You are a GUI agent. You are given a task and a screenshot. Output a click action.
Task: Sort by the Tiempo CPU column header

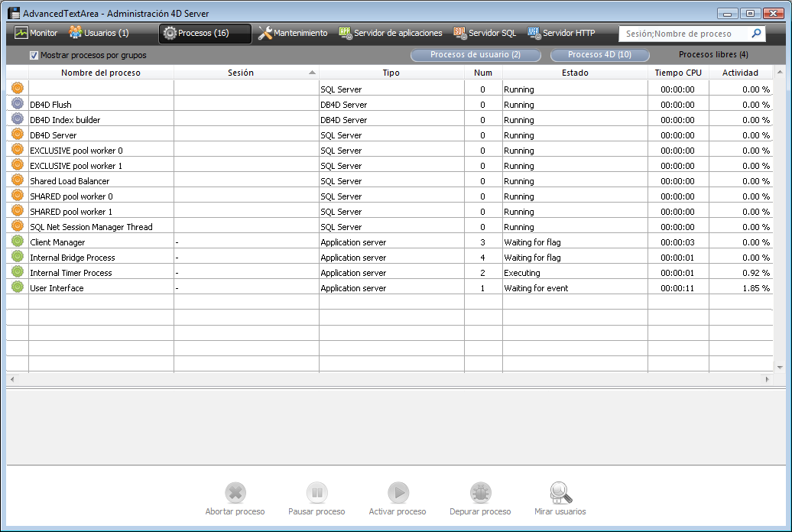coord(677,73)
